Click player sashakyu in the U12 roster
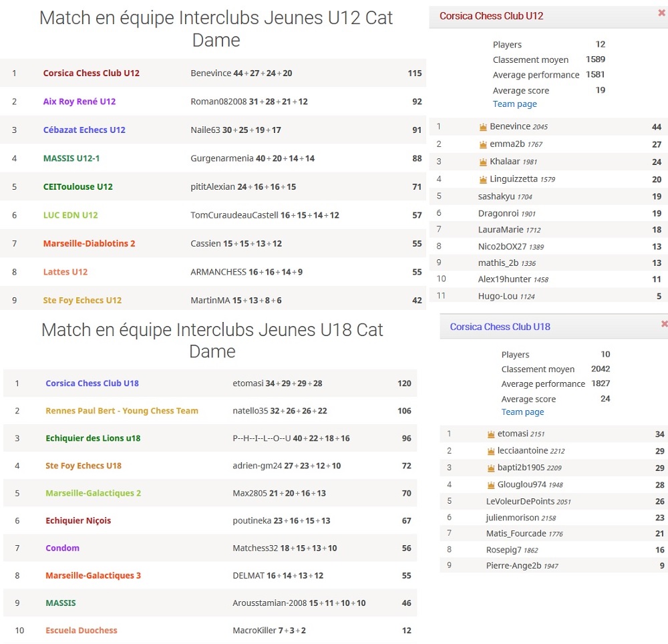The image size is (668, 644). coord(496,196)
